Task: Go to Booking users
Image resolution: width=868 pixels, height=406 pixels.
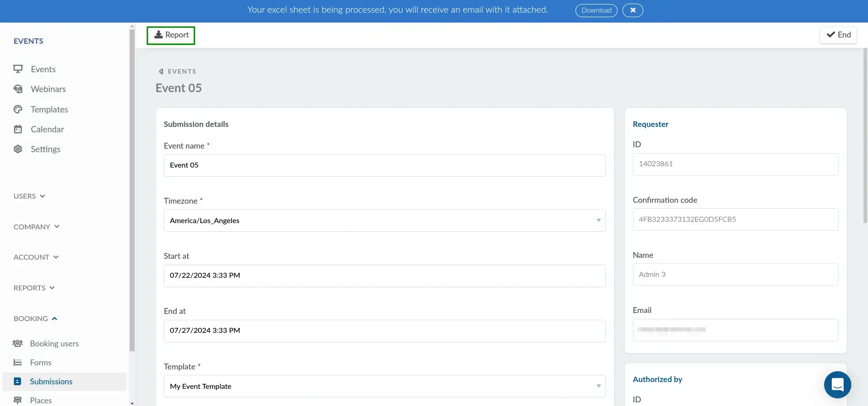Action: click(54, 343)
